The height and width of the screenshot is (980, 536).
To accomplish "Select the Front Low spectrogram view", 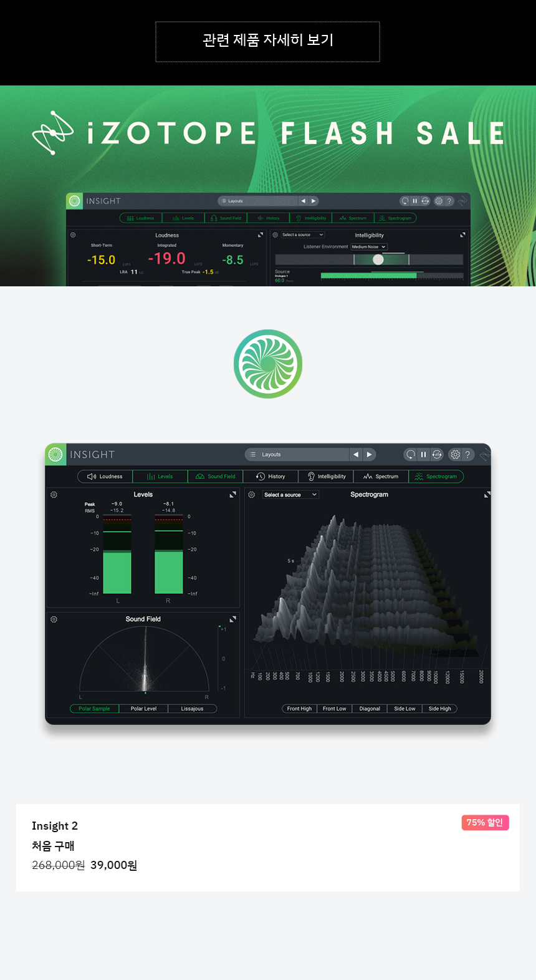I will (x=335, y=709).
